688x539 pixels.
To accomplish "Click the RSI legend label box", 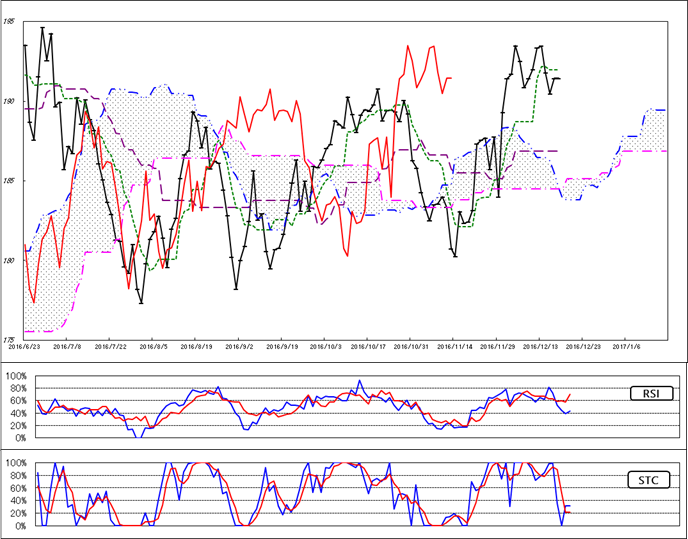I will (652, 394).
